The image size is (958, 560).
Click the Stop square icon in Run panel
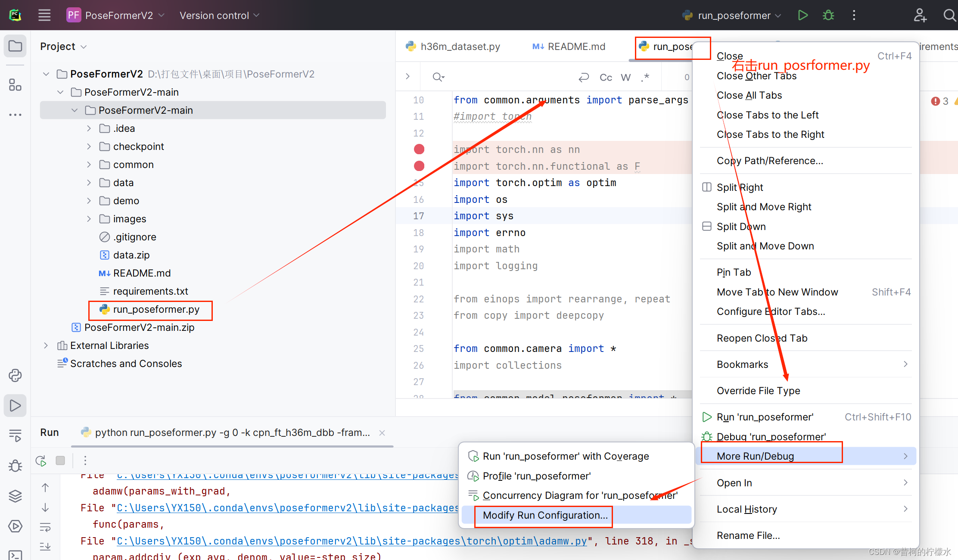(x=60, y=460)
